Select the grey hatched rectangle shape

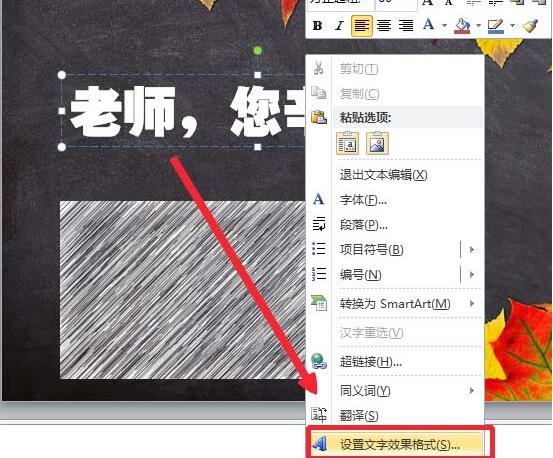(182, 290)
